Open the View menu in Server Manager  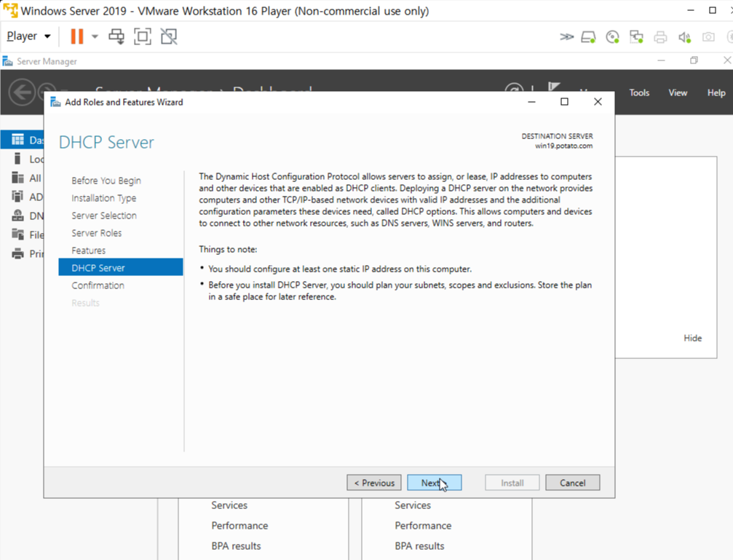678,92
